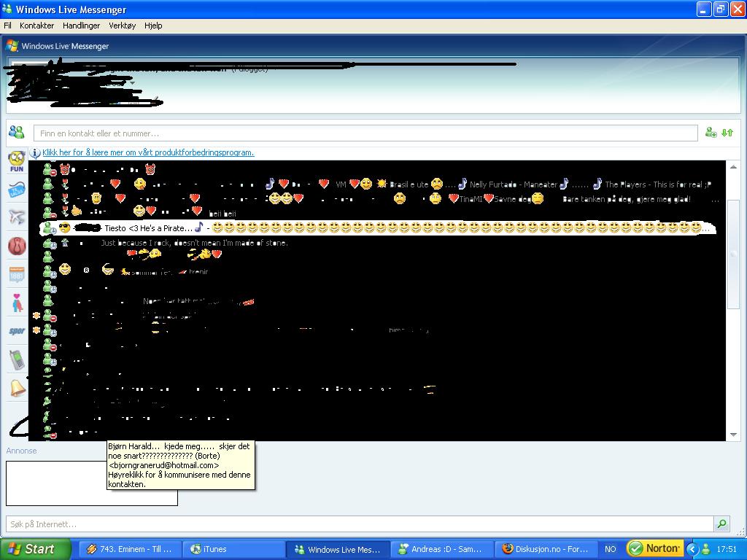Expand hidden system tray icons arrow
The width and height of the screenshot is (747, 560).
point(692,550)
